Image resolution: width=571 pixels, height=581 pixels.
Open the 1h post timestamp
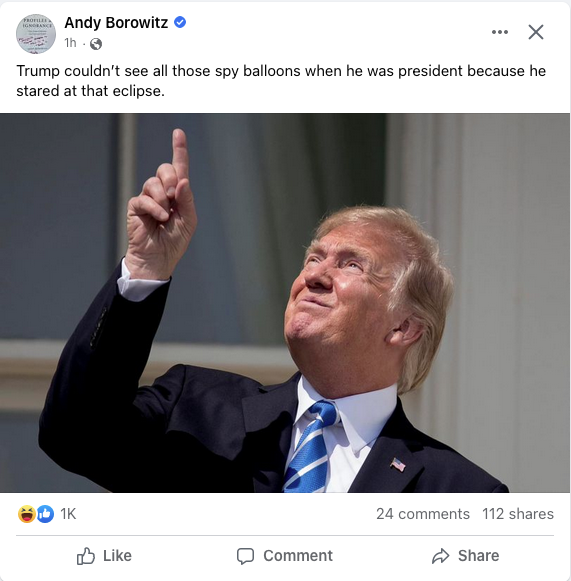click(70, 43)
